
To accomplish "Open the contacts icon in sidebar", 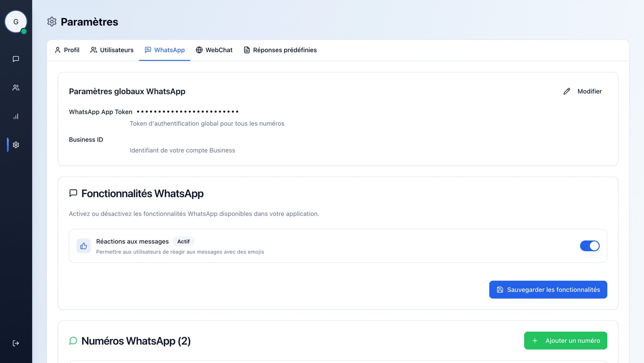I will click(x=16, y=88).
